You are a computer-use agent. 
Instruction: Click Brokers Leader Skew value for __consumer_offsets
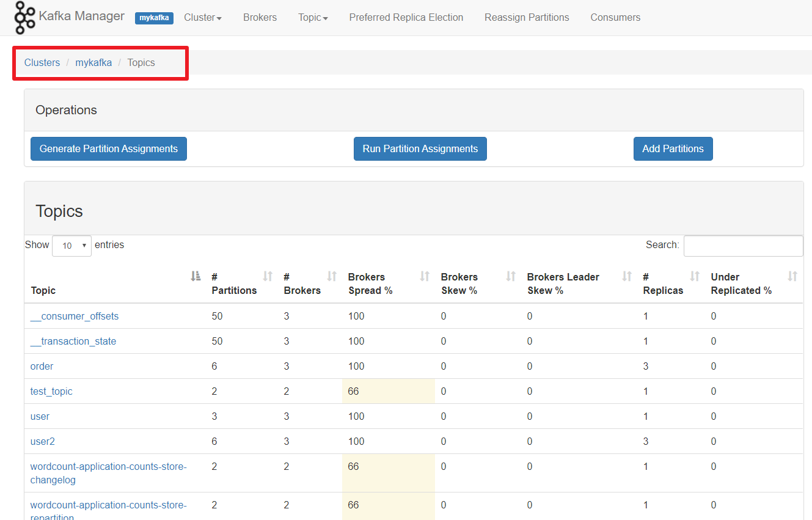point(530,316)
